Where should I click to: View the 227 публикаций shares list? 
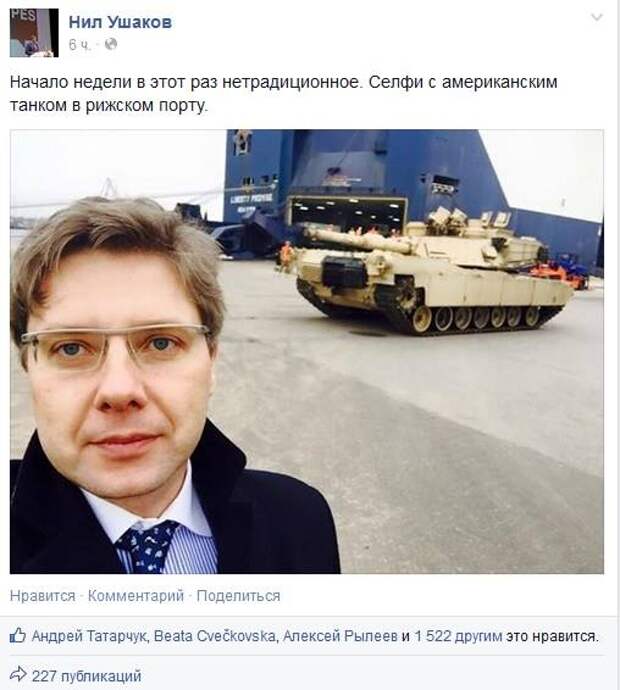(87, 675)
